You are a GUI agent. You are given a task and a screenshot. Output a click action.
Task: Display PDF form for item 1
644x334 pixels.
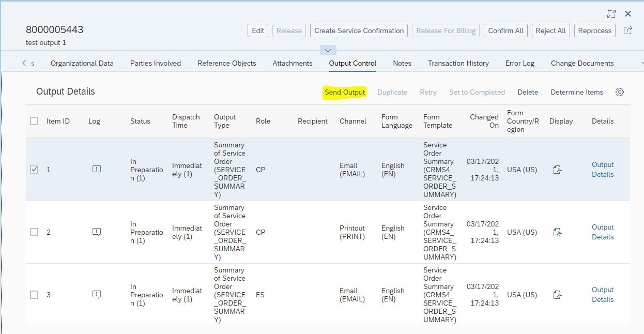(x=557, y=170)
